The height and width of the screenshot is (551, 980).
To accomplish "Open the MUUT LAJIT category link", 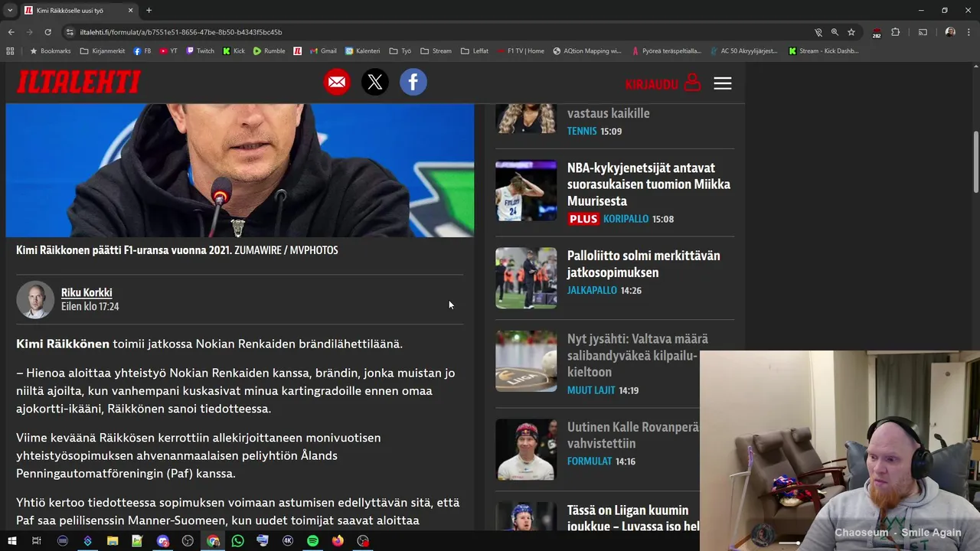I will [x=591, y=390].
